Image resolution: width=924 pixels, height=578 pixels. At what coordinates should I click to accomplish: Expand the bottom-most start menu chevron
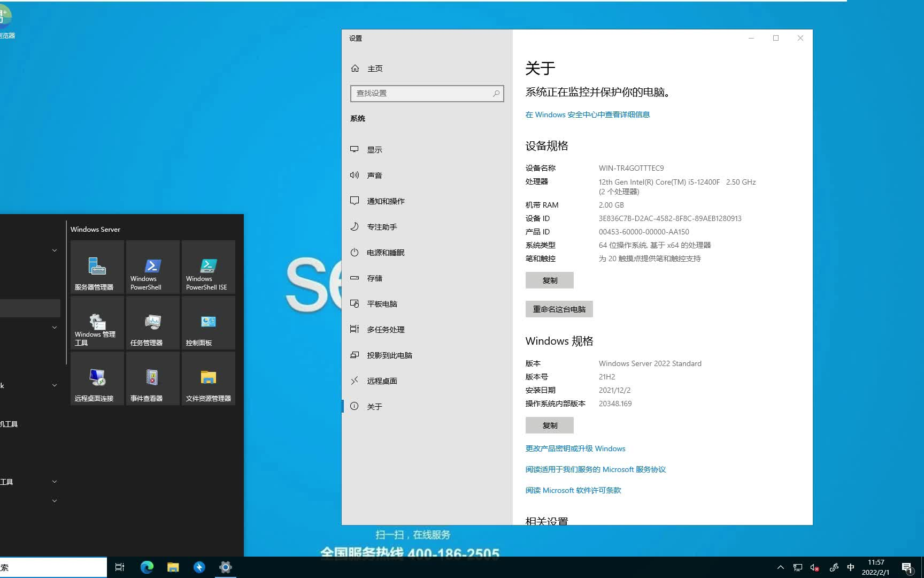click(x=55, y=501)
